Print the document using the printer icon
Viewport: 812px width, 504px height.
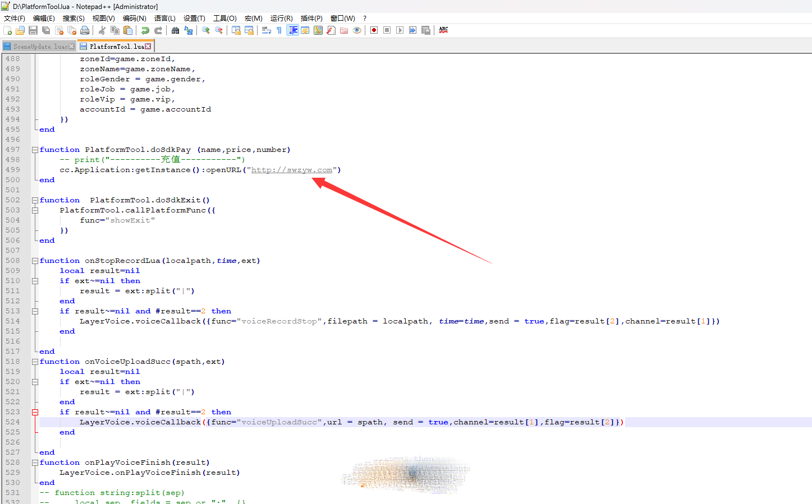tap(85, 30)
